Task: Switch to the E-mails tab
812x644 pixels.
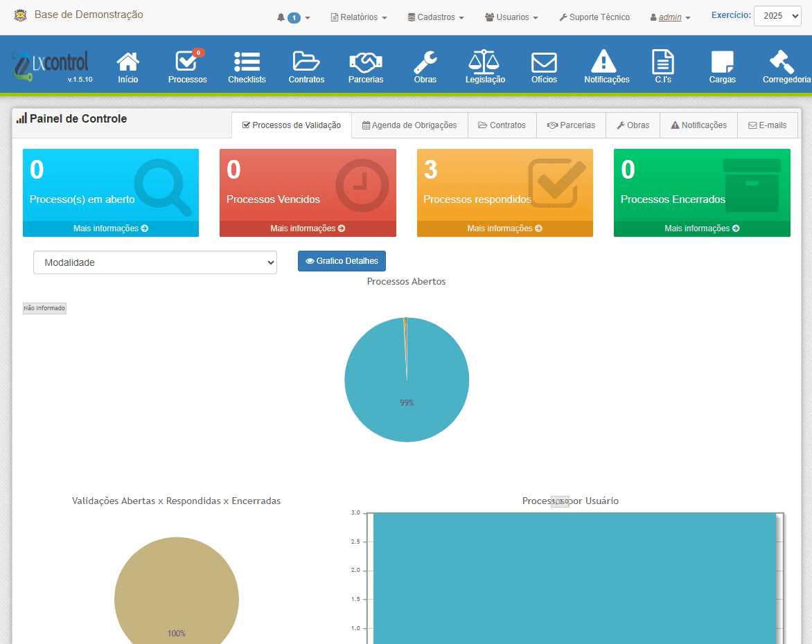Action: tap(767, 125)
